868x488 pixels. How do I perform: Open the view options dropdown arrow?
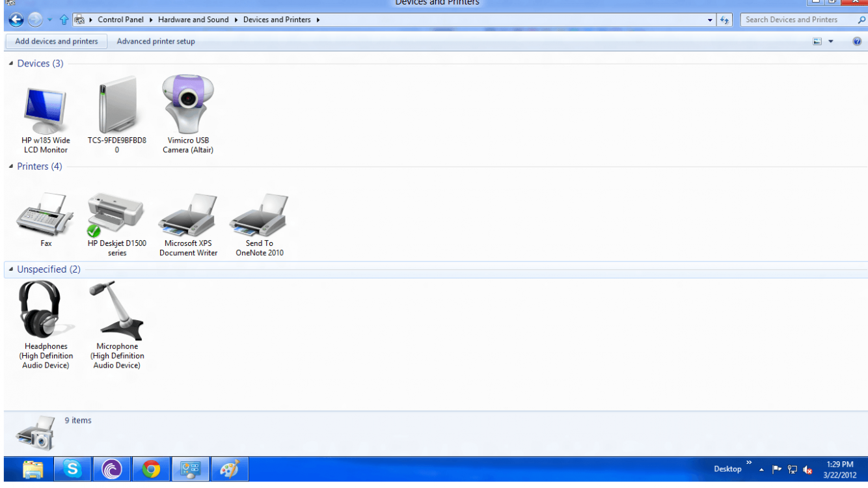pyautogui.click(x=831, y=41)
